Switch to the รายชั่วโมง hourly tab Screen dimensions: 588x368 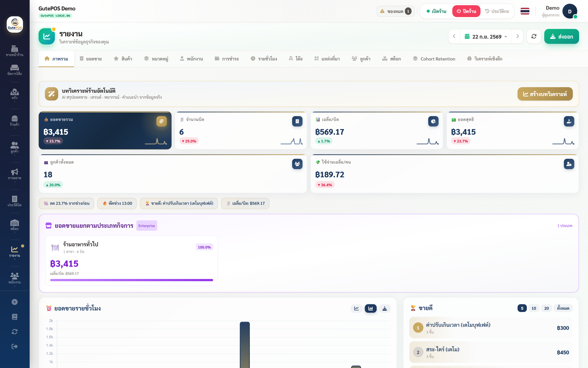tap(264, 59)
